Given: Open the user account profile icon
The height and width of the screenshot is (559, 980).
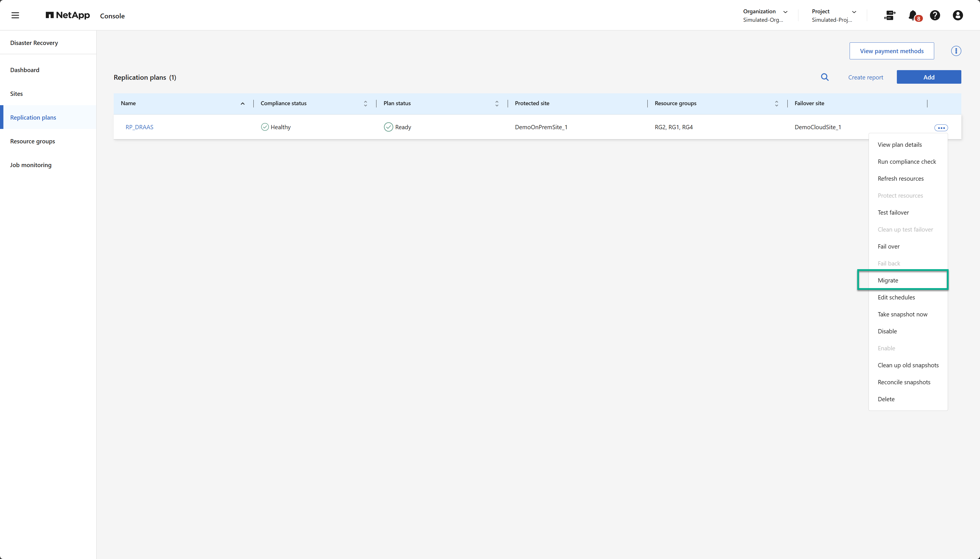Looking at the screenshot, I should click(957, 15).
